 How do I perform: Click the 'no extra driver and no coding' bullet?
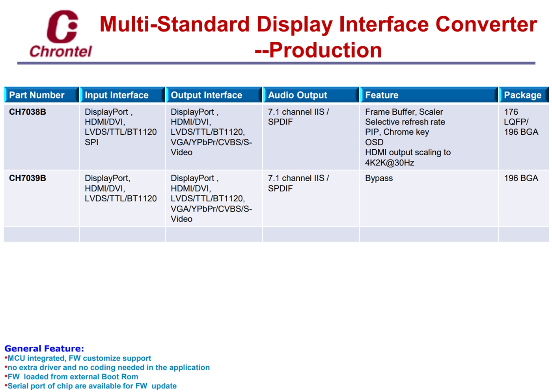(x=107, y=368)
